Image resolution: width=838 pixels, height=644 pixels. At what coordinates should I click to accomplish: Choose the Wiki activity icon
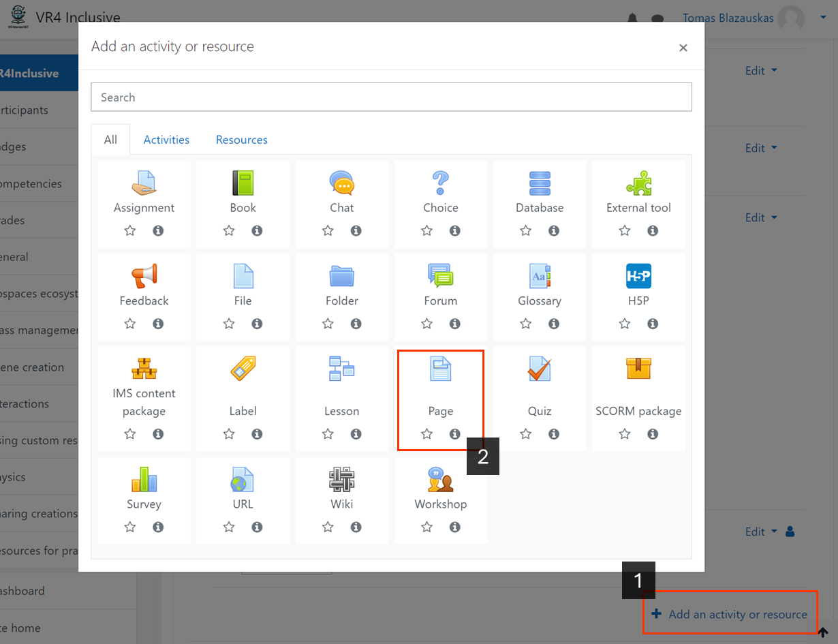pyautogui.click(x=341, y=479)
